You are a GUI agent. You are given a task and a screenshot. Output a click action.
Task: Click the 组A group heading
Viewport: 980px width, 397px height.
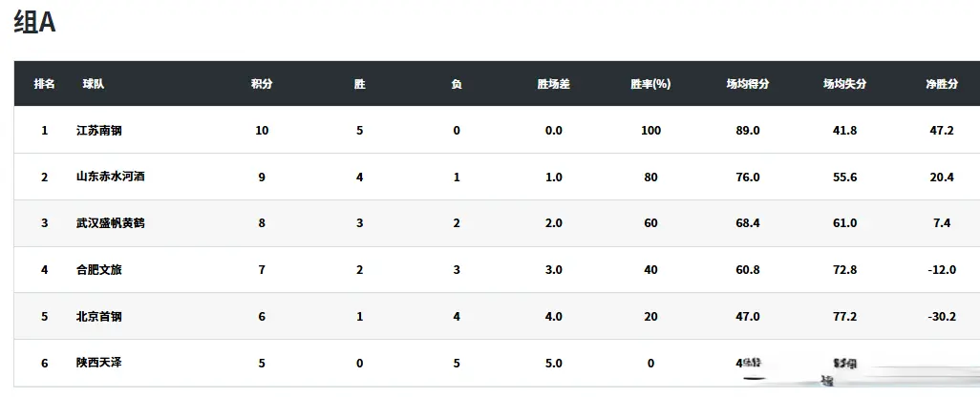[34, 24]
